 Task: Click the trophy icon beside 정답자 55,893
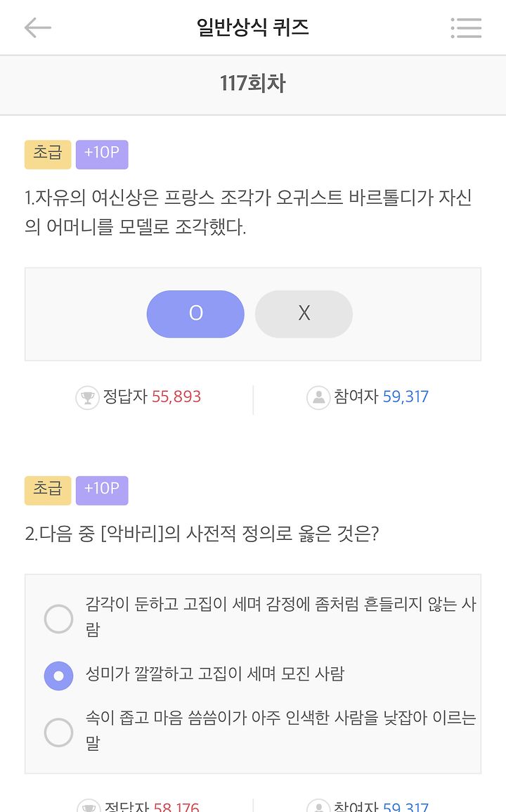[x=87, y=398]
